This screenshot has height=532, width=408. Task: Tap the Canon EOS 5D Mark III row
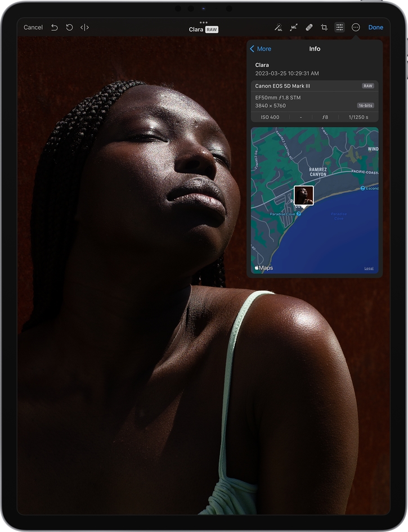click(x=314, y=86)
